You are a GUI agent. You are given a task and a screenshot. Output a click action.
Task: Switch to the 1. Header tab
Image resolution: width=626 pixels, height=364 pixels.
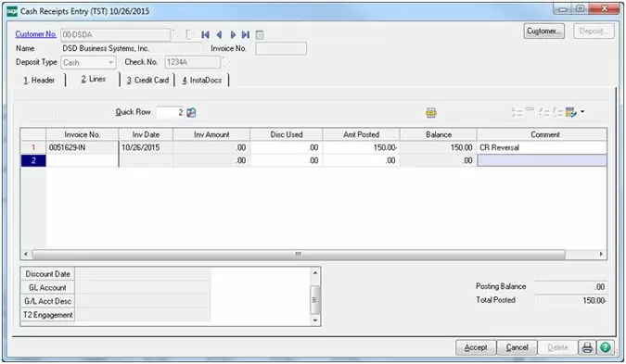(39, 81)
